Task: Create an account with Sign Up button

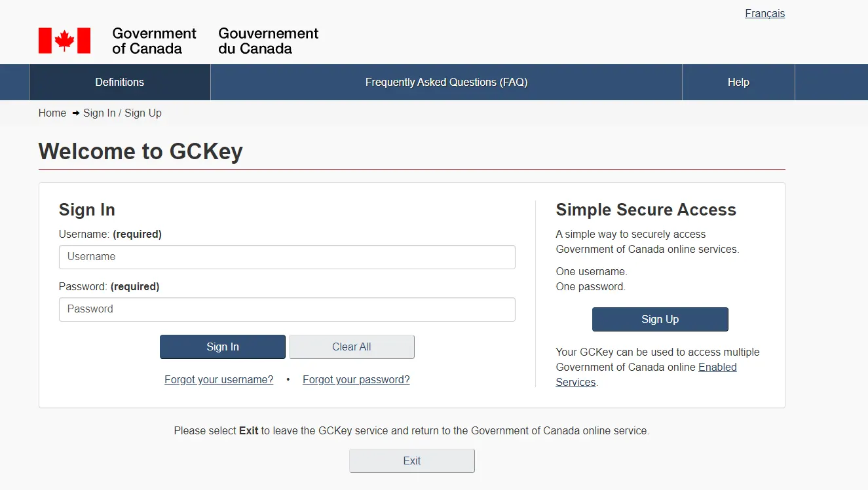Action: click(660, 320)
